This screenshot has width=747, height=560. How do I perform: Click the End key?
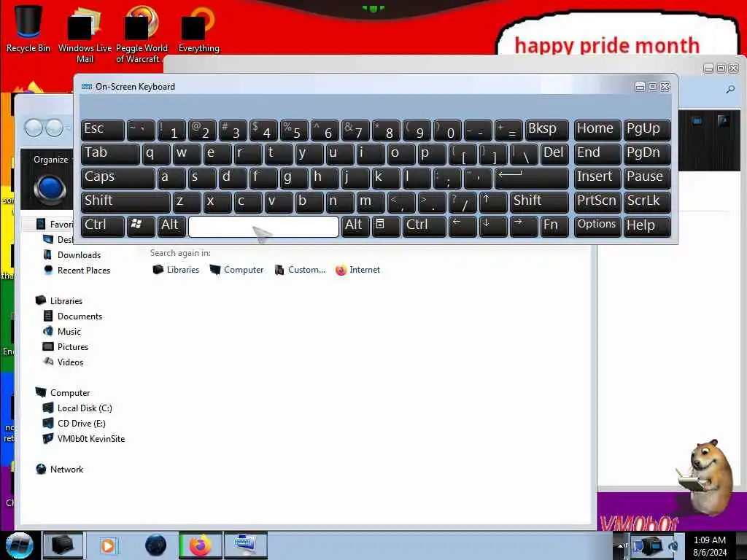[x=597, y=153]
